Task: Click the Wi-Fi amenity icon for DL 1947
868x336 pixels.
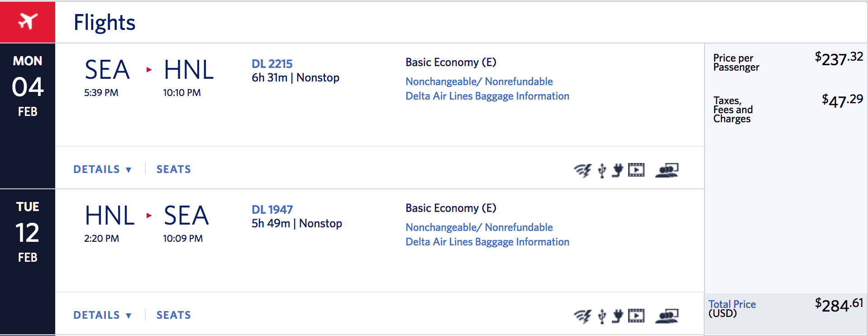Action: click(x=583, y=316)
